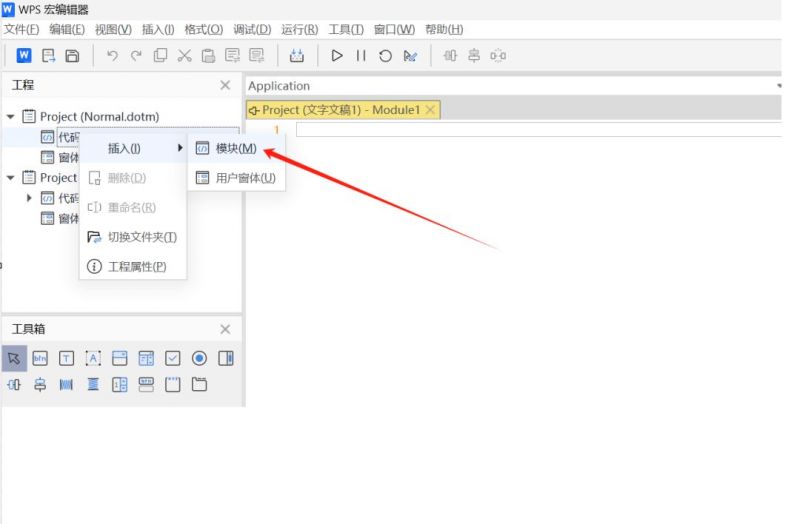This screenshot has height=524, width=800.
Task: Click the code editor line 1 field
Action: coord(538,130)
